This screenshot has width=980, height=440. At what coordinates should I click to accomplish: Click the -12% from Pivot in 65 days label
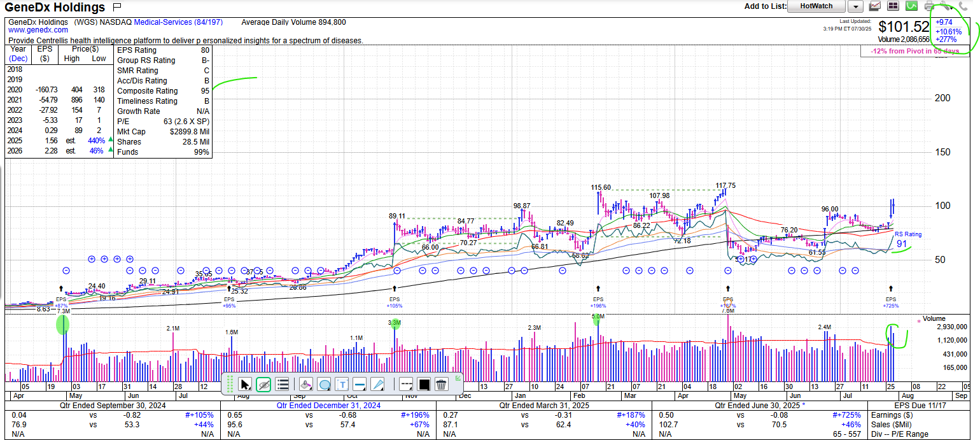pos(916,51)
